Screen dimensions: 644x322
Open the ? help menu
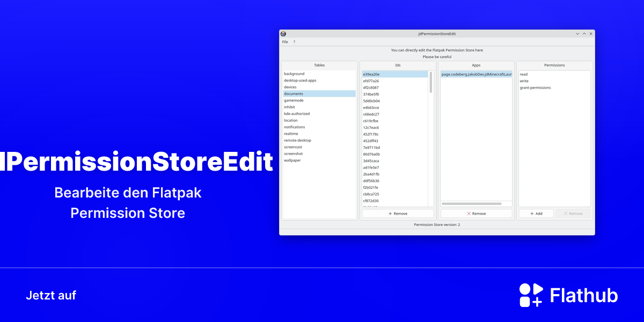pyautogui.click(x=294, y=42)
